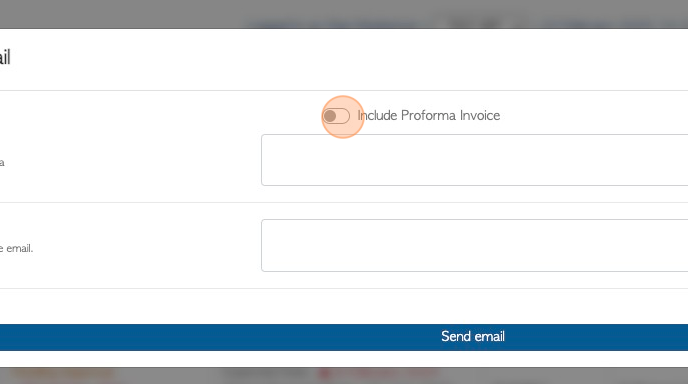Click inside the text area below the proforma toggle

click(474, 160)
